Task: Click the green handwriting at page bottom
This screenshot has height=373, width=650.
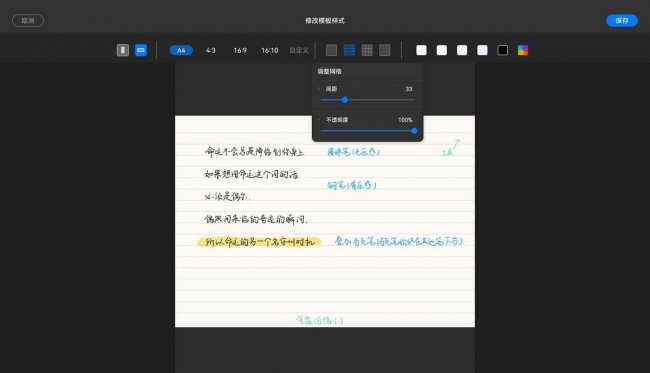Action: 320,320
